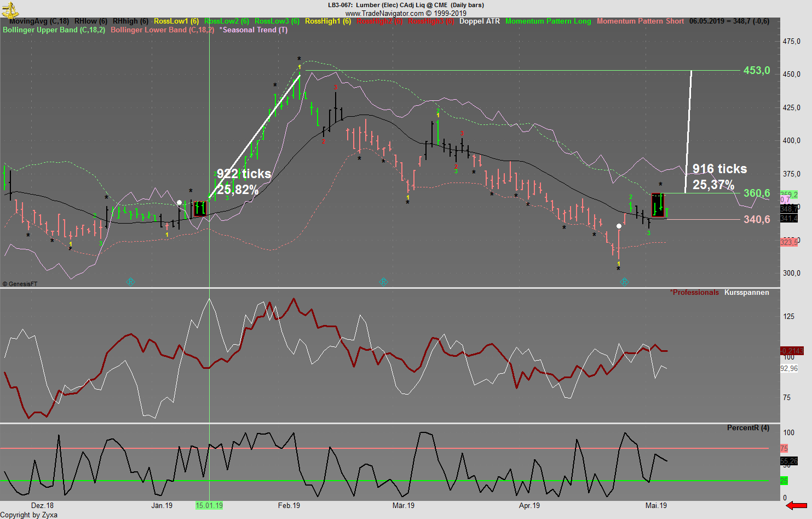Click the 425,0 price axis label
812x519 pixels.
click(x=792, y=108)
